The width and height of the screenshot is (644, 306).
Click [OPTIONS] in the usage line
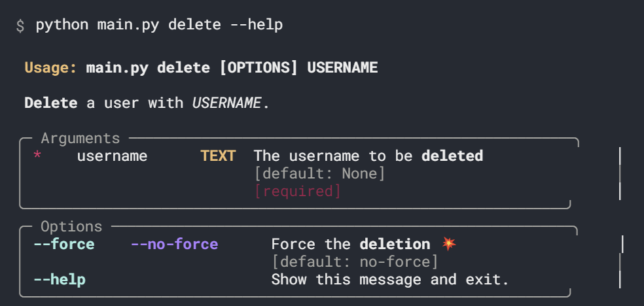(259, 68)
